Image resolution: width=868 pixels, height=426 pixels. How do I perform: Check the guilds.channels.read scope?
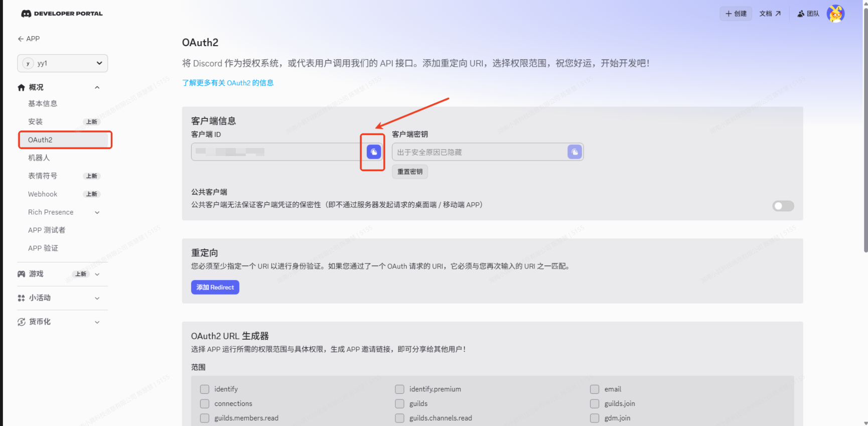[x=399, y=418]
